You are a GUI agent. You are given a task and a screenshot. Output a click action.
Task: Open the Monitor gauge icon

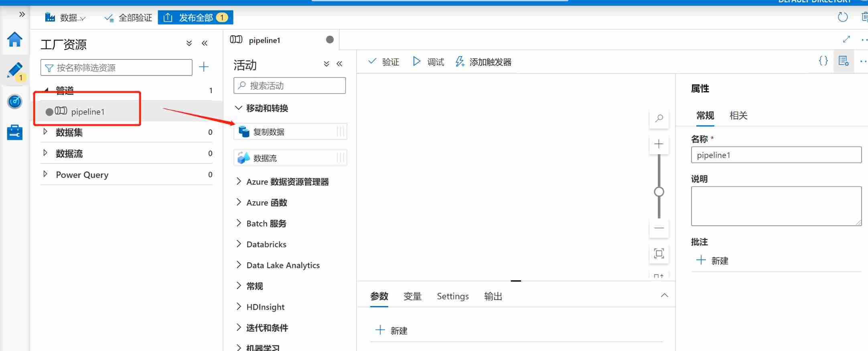coord(15,101)
